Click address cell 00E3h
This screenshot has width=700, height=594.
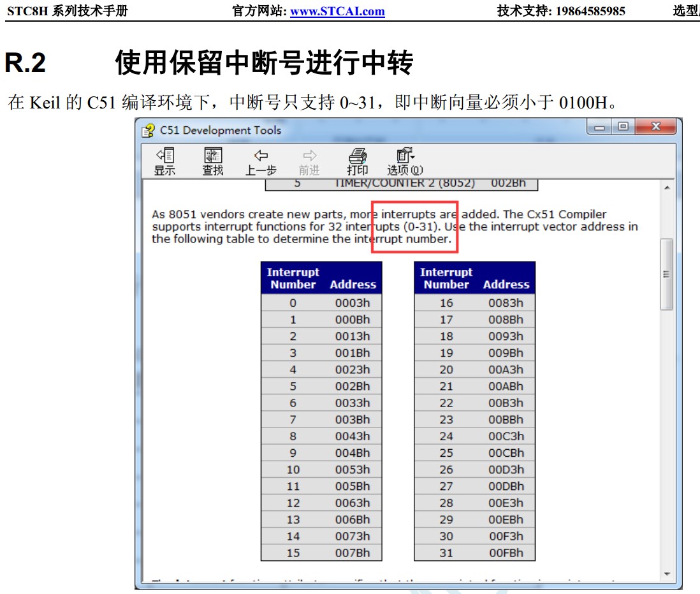pos(506,503)
